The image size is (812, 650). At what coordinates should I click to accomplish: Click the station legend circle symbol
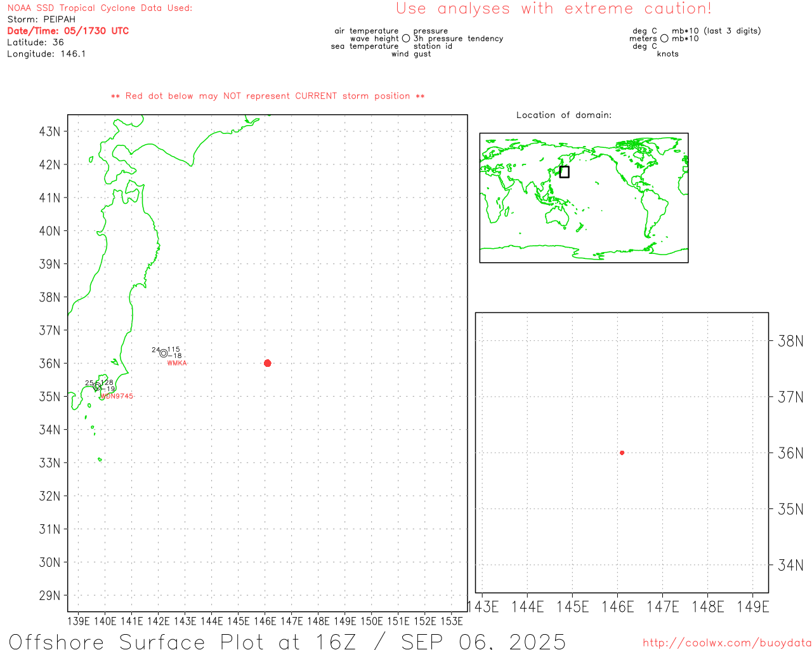(x=406, y=39)
